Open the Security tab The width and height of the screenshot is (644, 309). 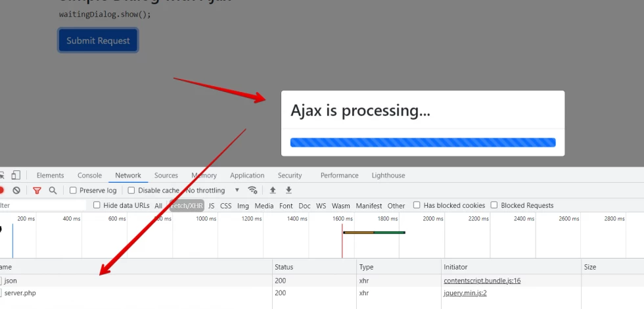[290, 176]
